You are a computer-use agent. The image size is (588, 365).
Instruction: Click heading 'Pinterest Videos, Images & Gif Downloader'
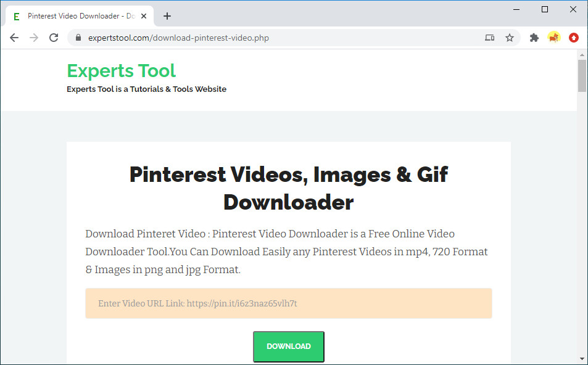[288, 188]
